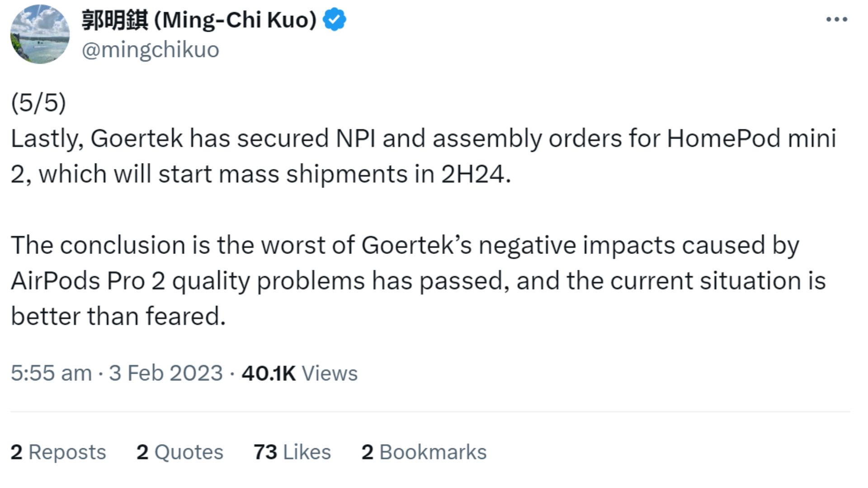Open the 郭明錤 (Ming-Chi Kuo) display name
The width and height of the screenshot is (868, 488).
[x=199, y=20]
